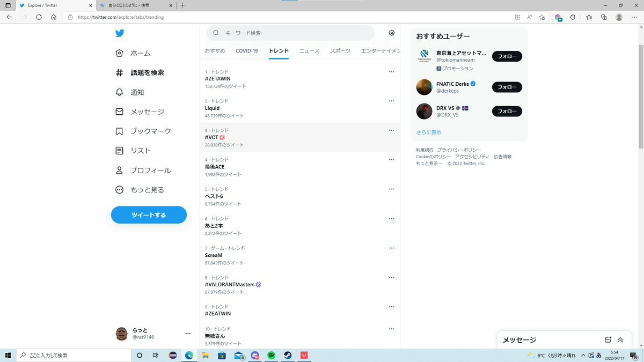The height and width of the screenshot is (362, 644).
Task: Open Mail app from taskbar
Action: point(238,356)
